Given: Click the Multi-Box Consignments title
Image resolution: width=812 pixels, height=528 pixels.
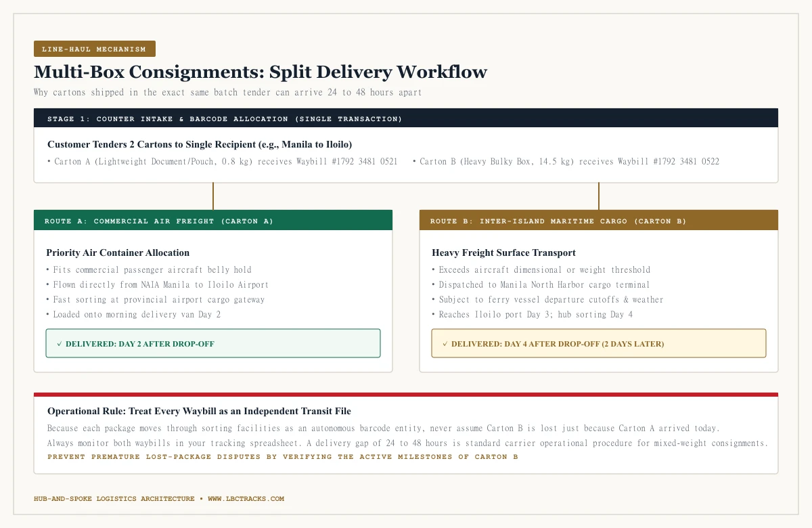Looking at the screenshot, I should click(x=261, y=72).
